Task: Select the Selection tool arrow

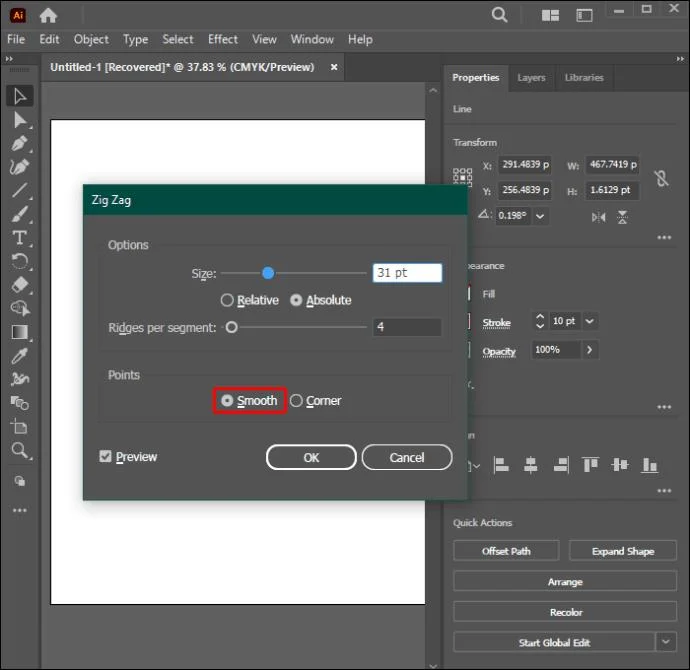Action: 19,96
